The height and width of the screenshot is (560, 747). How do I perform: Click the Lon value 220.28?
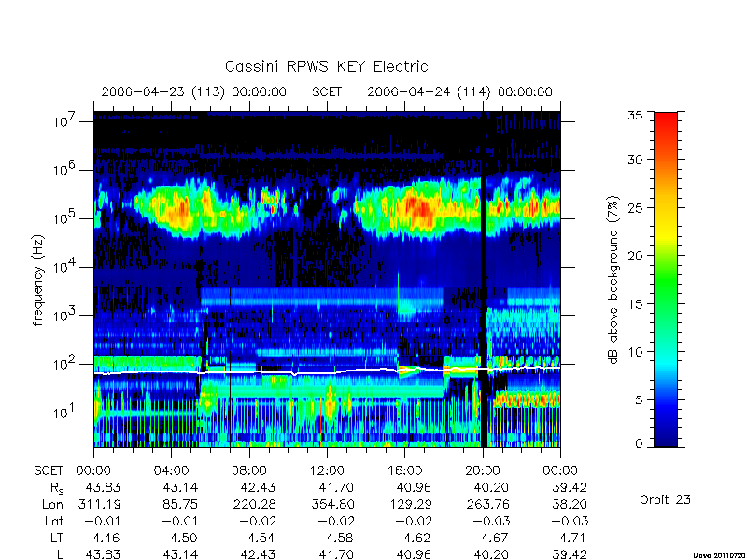(x=255, y=504)
